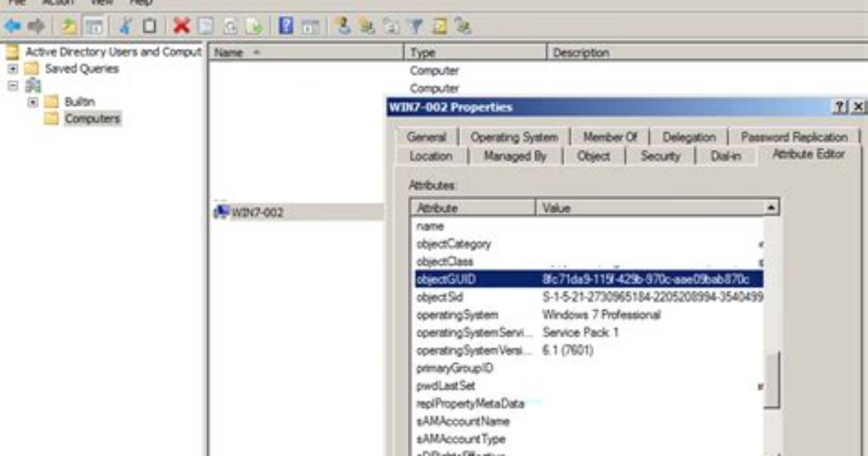The width and height of the screenshot is (868, 456).
Task: Click Add to group toolbar icon
Action: click(x=463, y=26)
